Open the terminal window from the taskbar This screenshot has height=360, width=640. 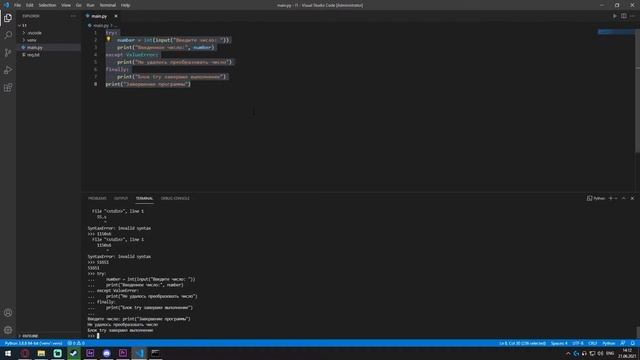click(156, 353)
